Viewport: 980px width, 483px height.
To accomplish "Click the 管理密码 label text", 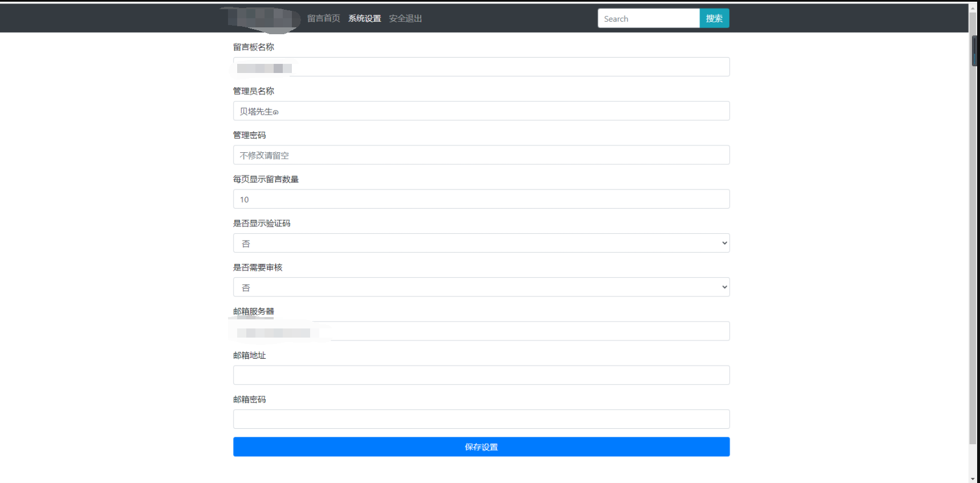I will 249,135.
